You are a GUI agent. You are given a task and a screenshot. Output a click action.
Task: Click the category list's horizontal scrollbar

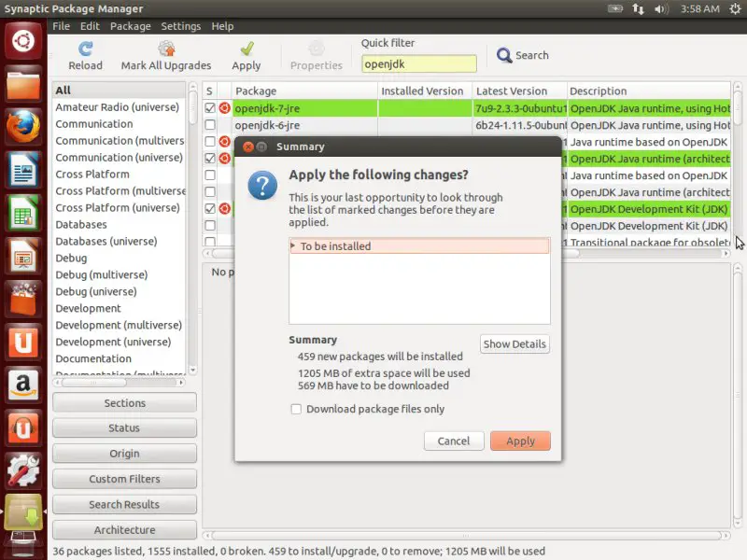click(120, 383)
